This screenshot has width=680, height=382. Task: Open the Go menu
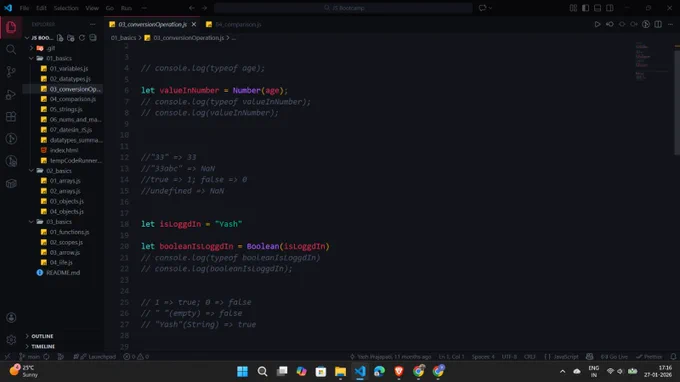point(110,8)
